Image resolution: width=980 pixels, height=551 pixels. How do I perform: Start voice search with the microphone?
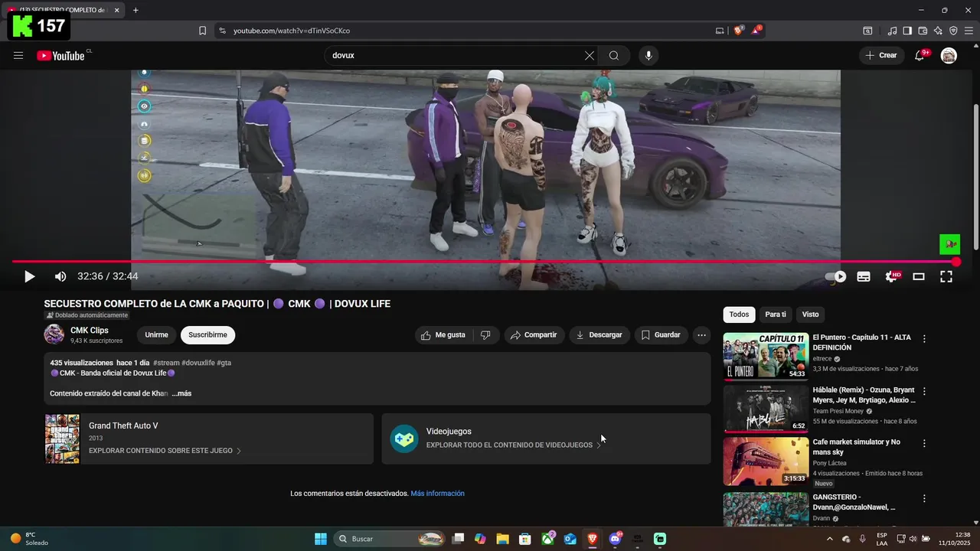pyautogui.click(x=648, y=55)
